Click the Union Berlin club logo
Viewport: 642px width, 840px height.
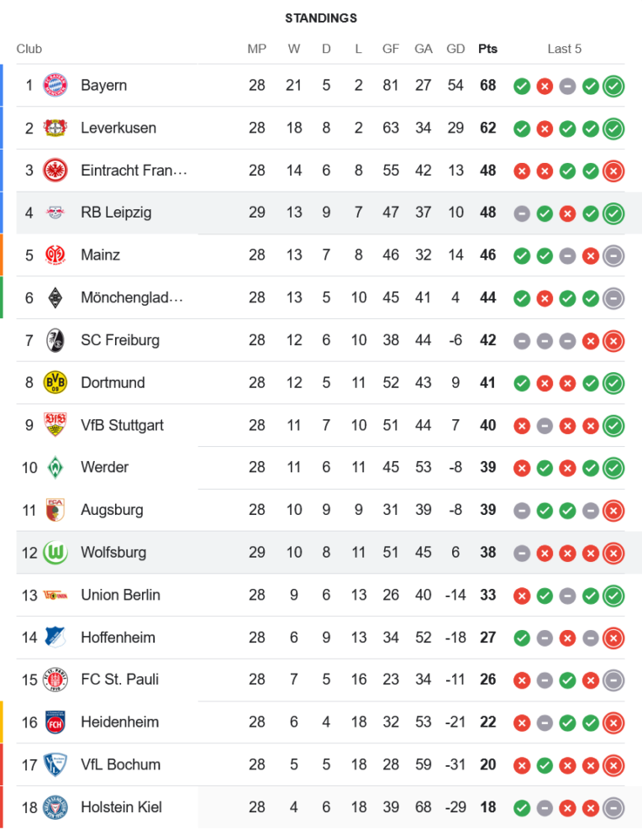click(x=55, y=595)
